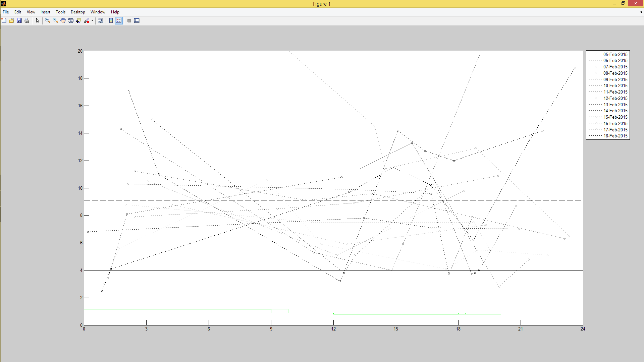This screenshot has height=362, width=644.
Task: Click the Link Plot button
Action: [x=100, y=21]
